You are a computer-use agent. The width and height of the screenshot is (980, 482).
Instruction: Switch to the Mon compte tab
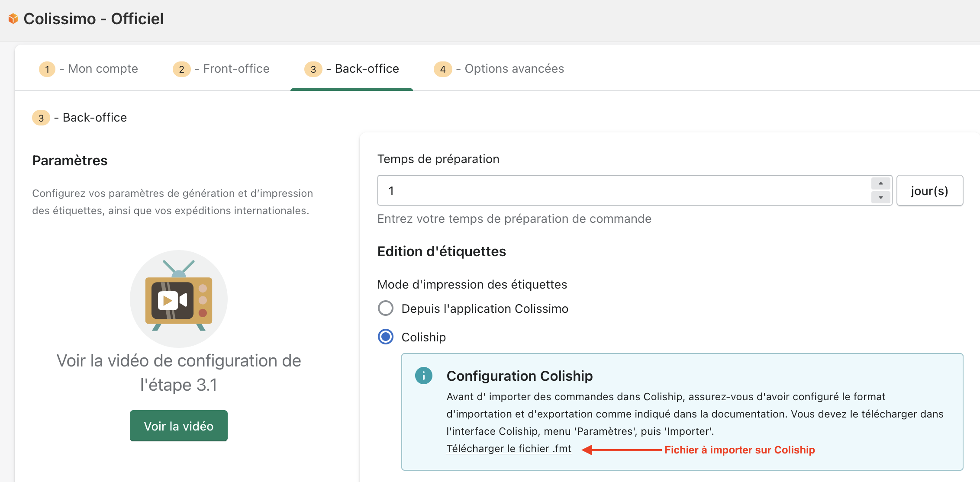pos(103,69)
